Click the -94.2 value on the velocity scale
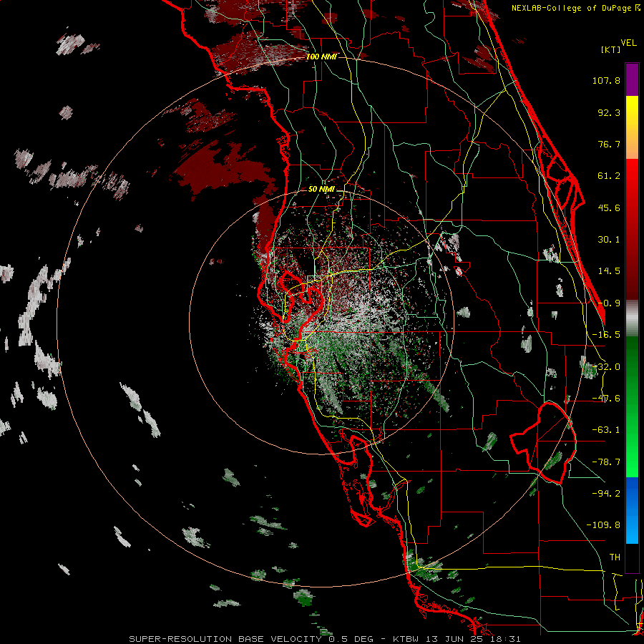 [x=606, y=493]
